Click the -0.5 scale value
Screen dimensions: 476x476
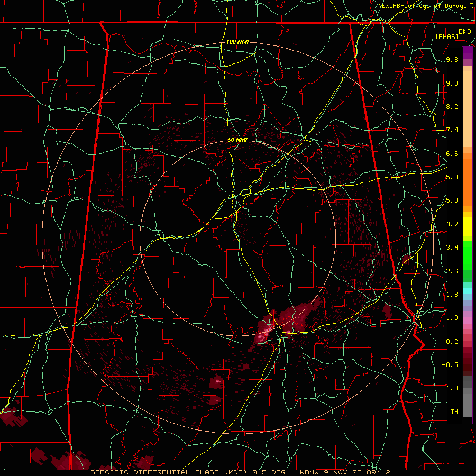[450, 364]
